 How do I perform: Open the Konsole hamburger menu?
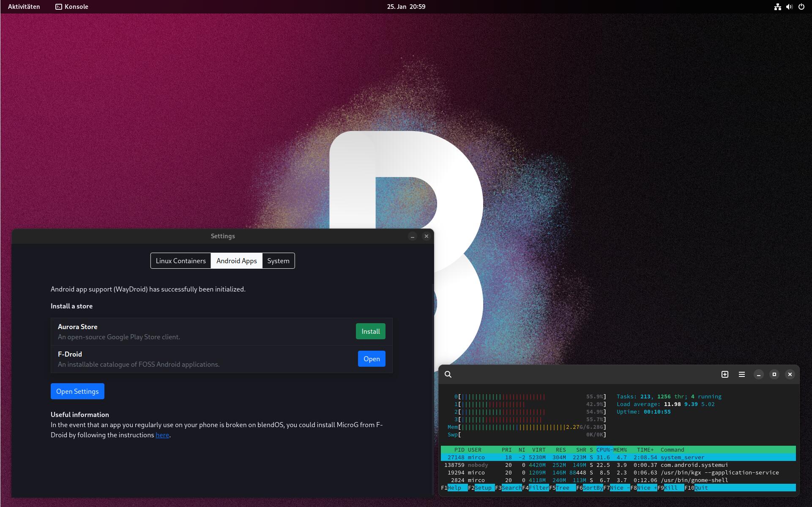[741, 374]
